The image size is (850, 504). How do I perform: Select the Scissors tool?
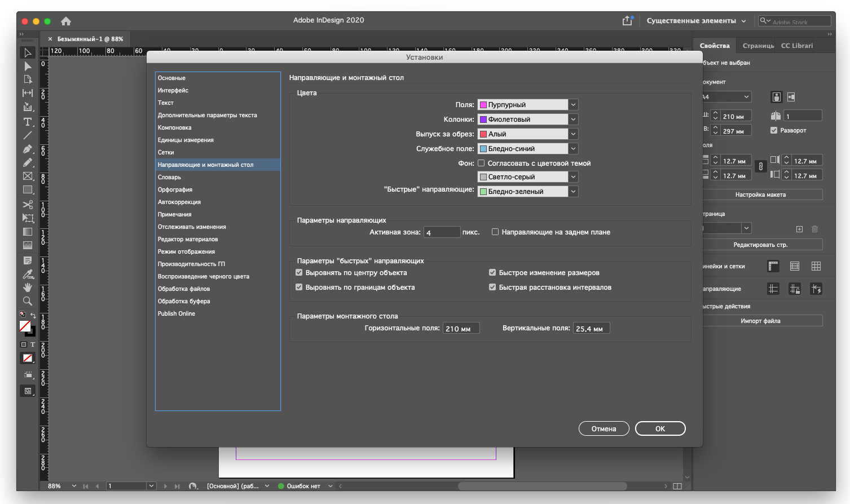pyautogui.click(x=27, y=204)
